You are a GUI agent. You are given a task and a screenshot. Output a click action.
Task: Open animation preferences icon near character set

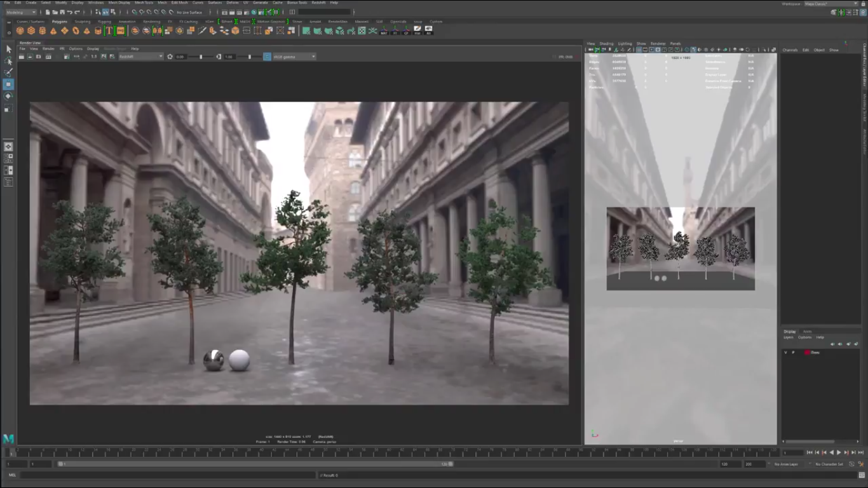pyautogui.click(x=860, y=464)
